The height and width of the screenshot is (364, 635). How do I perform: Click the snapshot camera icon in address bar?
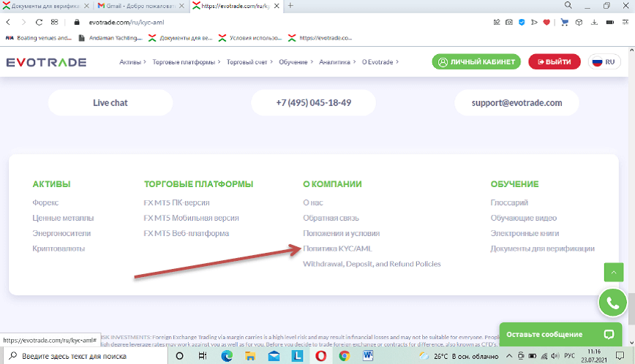point(508,22)
